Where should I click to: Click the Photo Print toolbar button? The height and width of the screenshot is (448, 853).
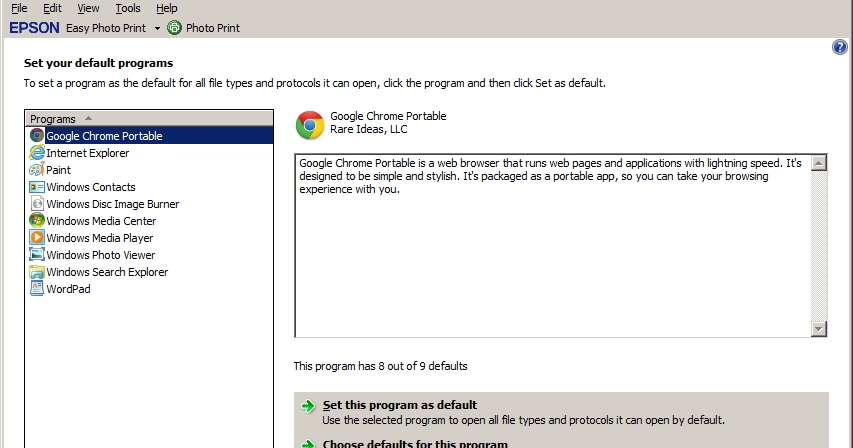pos(204,28)
